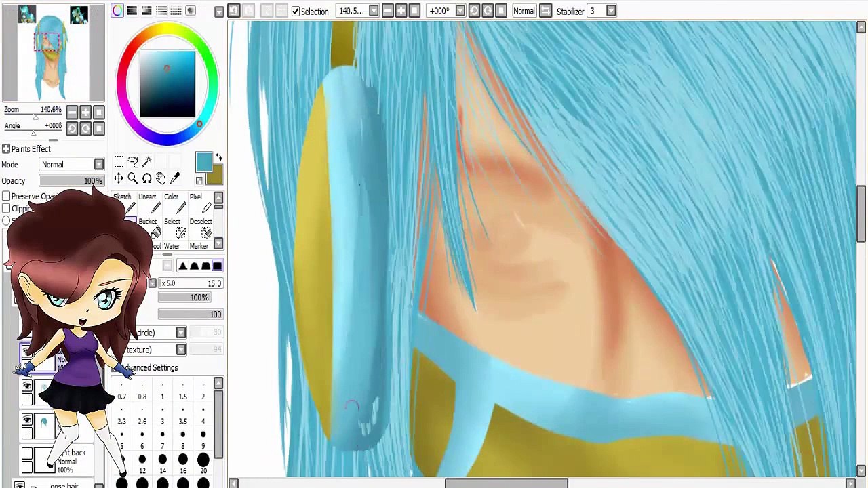The image size is (868, 488).
Task: Reset zoom in the navigator panel
Action: [x=99, y=112]
